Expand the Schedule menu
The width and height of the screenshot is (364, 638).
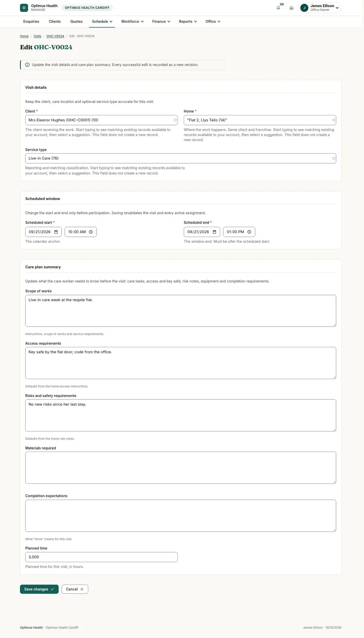(x=102, y=22)
